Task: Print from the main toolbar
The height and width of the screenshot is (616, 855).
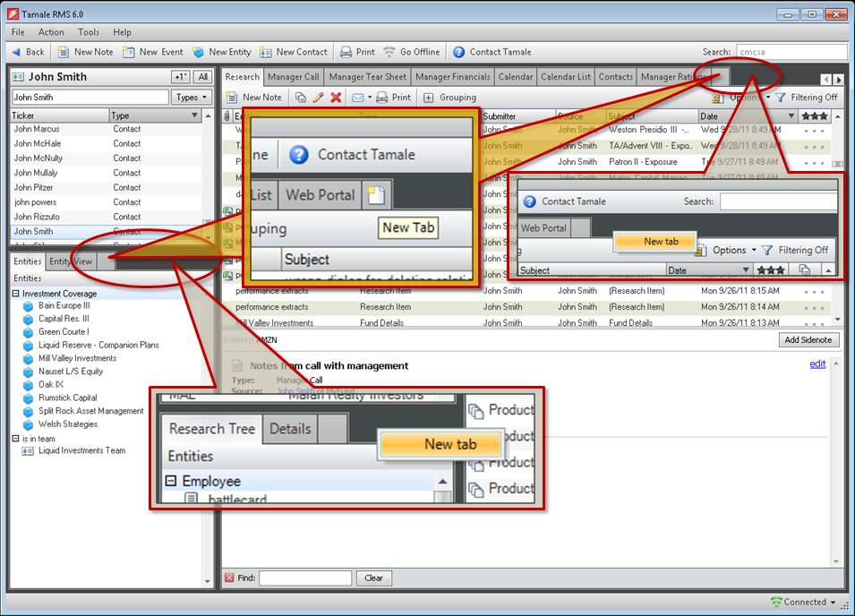Action: [358, 52]
